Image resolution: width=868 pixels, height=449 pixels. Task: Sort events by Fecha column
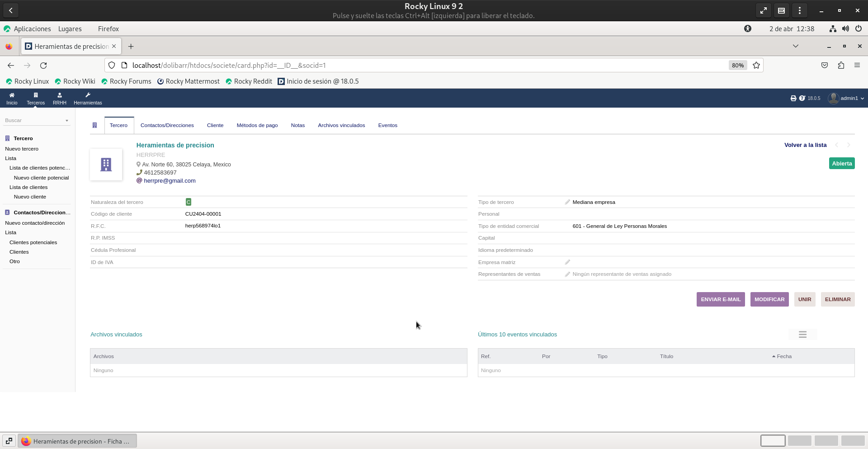pyautogui.click(x=784, y=356)
